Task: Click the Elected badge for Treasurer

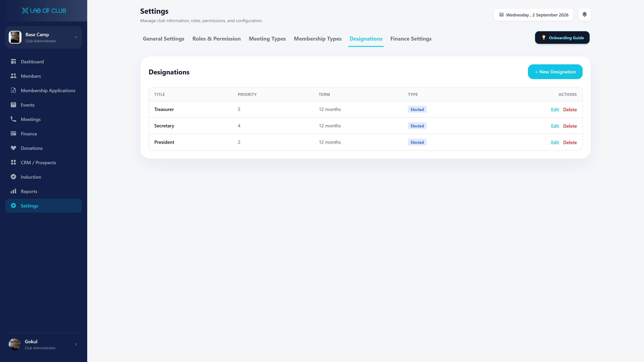Action: pos(417,109)
